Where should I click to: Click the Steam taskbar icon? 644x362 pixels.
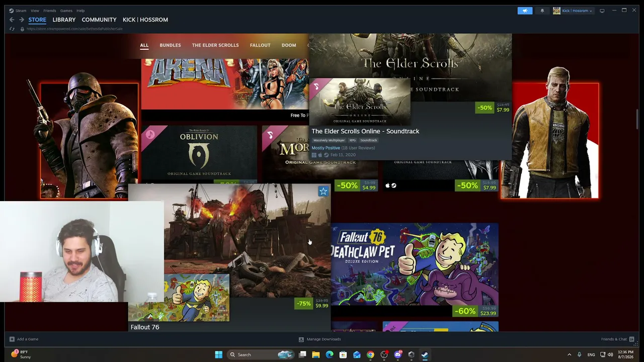coord(425,354)
